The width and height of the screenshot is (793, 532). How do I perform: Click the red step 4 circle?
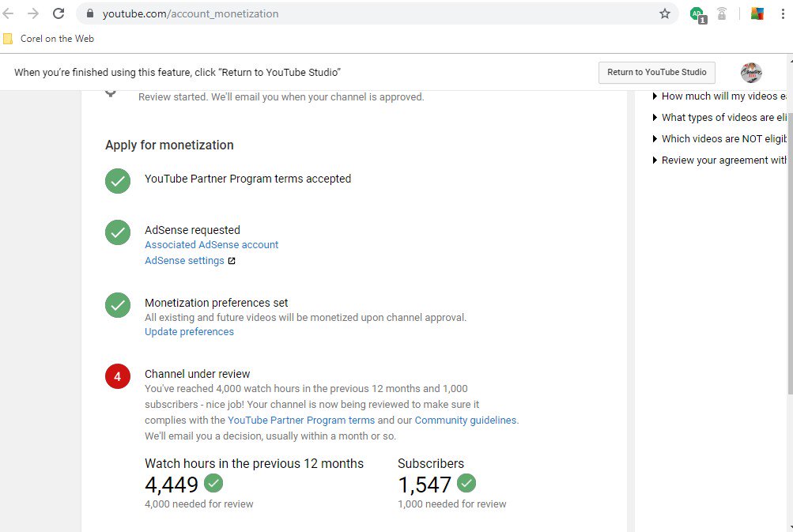tap(118, 376)
